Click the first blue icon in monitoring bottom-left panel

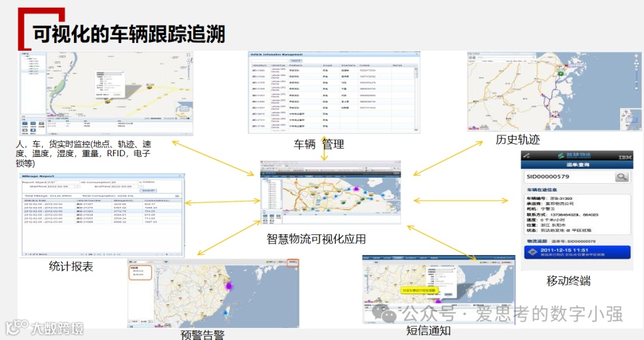24,123
